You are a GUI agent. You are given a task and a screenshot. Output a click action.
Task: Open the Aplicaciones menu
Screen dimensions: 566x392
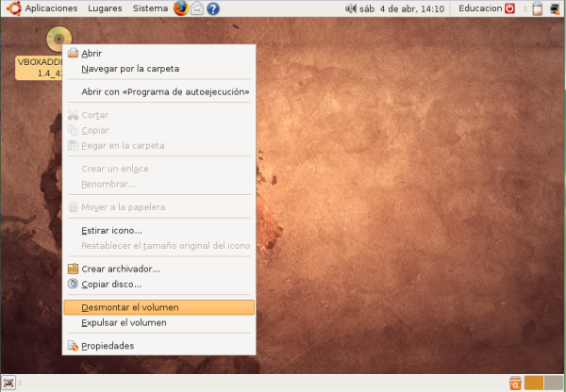coord(43,8)
